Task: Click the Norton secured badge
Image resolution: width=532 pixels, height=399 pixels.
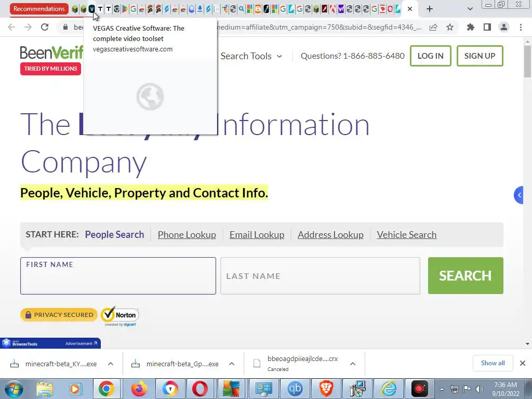Action: [x=120, y=316]
